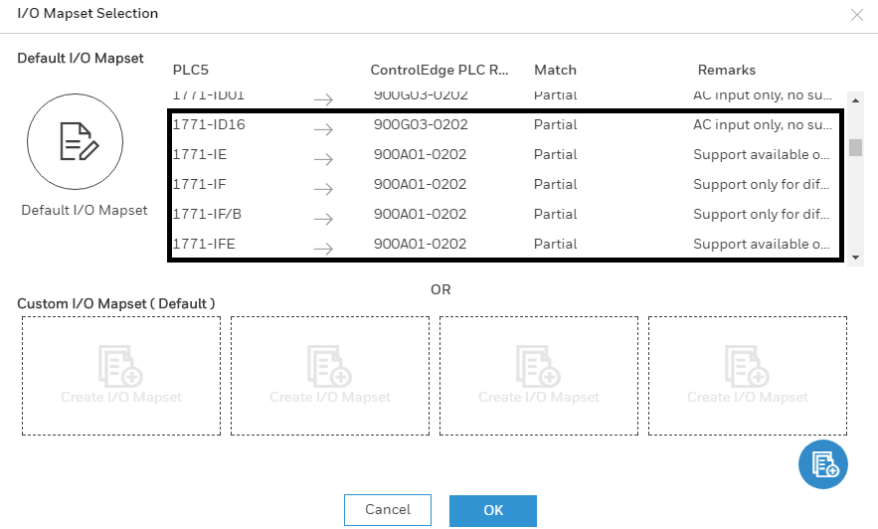Click the Match column header
The width and height of the screenshot is (878, 529).
click(555, 70)
